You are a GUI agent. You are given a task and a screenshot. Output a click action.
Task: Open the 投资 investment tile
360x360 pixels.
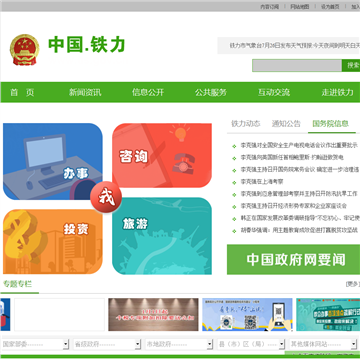click(x=53, y=242)
